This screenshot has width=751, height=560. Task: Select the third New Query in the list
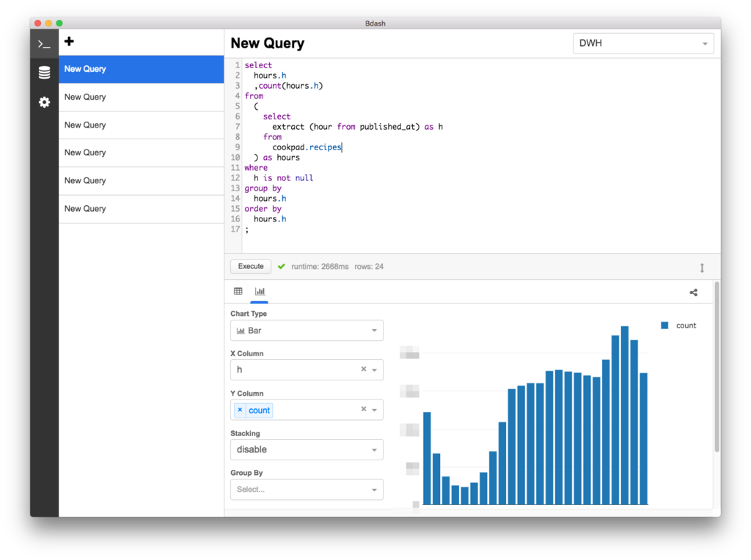142,125
